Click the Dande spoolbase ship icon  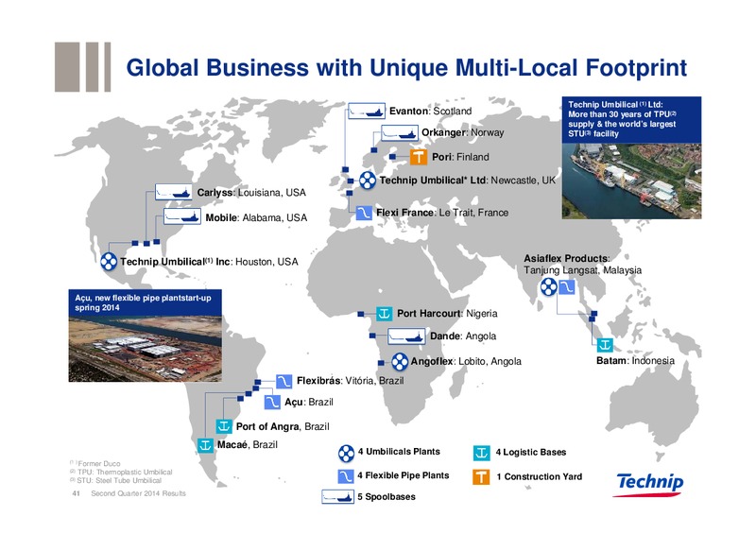pyautogui.click(x=406, y=336)
